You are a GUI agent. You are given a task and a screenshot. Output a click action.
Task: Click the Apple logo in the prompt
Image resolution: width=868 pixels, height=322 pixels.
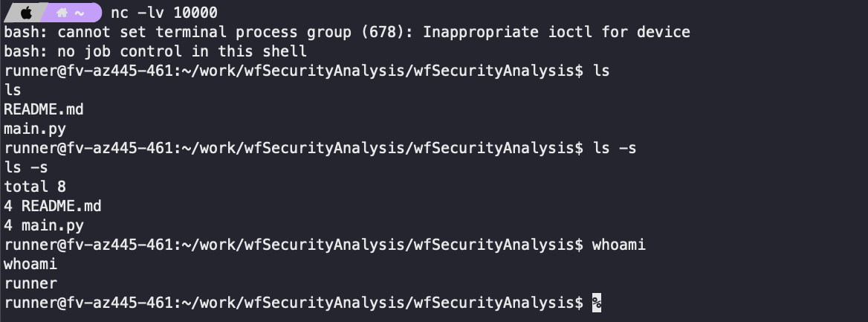(x=26, y=13)
